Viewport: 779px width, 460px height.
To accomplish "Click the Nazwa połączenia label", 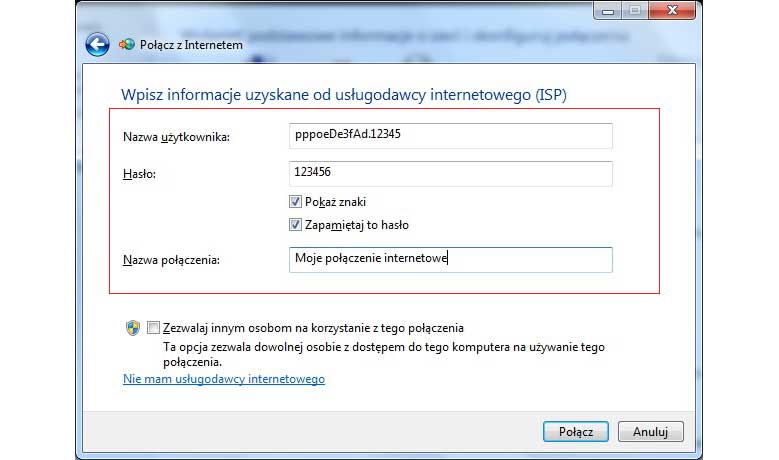I will 171,261.
